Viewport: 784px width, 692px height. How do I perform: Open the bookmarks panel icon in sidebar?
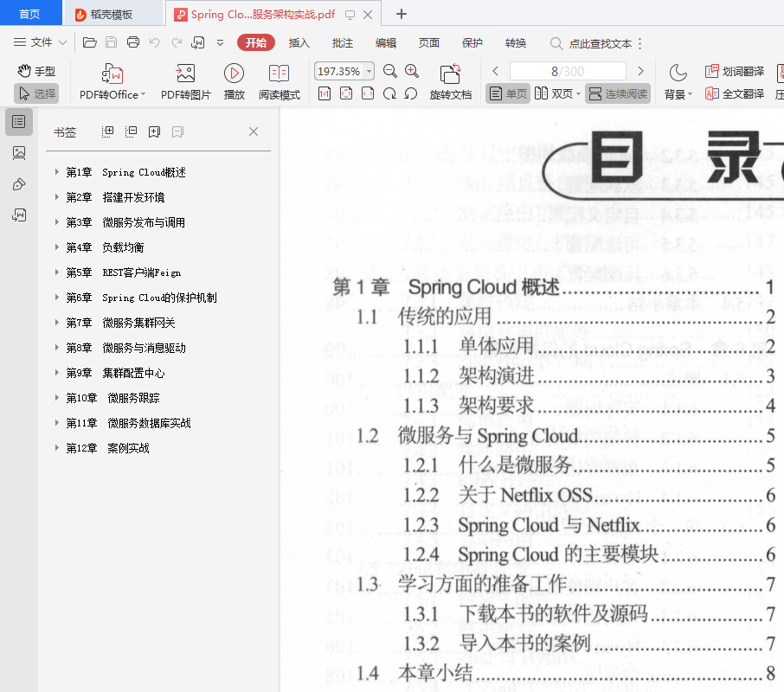tap(19, 121)
